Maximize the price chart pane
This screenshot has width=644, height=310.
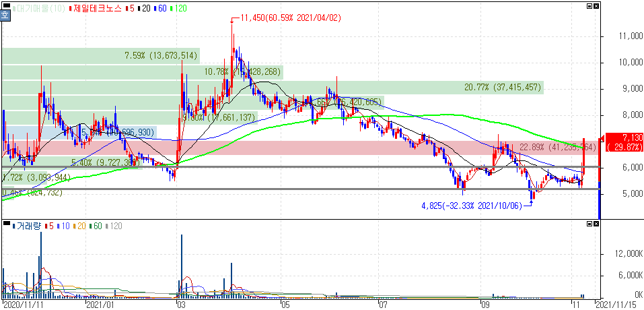pyautogui.click(x=589, y=6)
